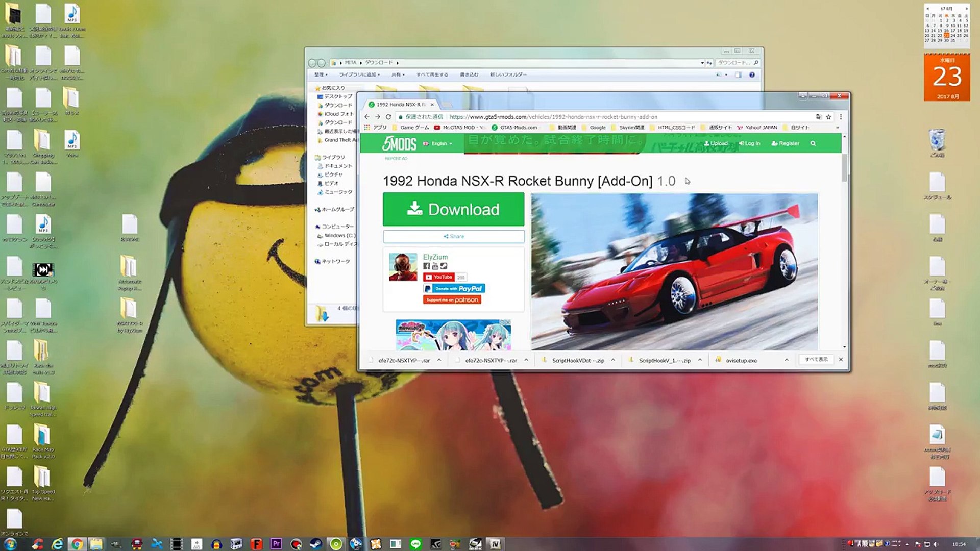Open Adobe Premiere from the taskbar

[276, 544]
